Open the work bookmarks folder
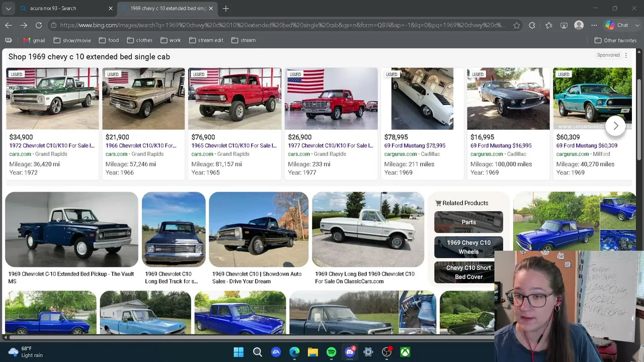Image resolution: width=644 pixels, height=362 pixels. [171, 40]
